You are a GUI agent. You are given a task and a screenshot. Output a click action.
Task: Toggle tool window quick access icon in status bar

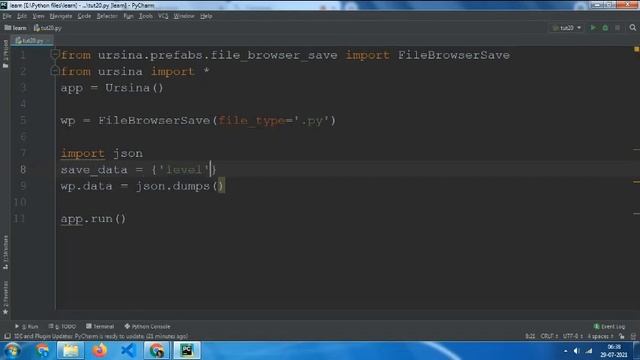coord(7,336)
